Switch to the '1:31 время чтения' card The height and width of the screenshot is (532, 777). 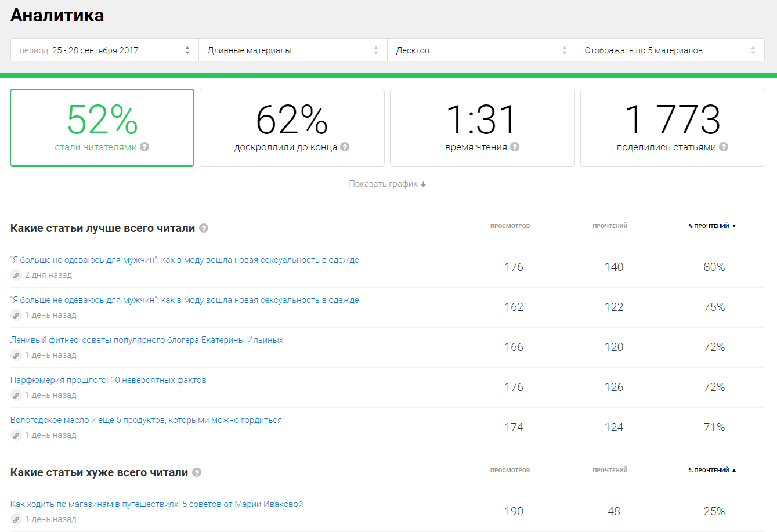[482, 128]
